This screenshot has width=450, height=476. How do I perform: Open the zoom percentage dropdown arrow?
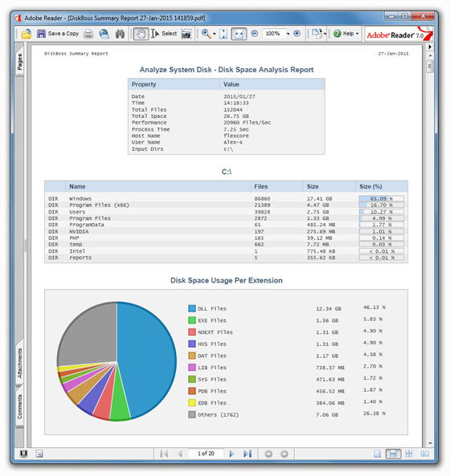point(288,34)
